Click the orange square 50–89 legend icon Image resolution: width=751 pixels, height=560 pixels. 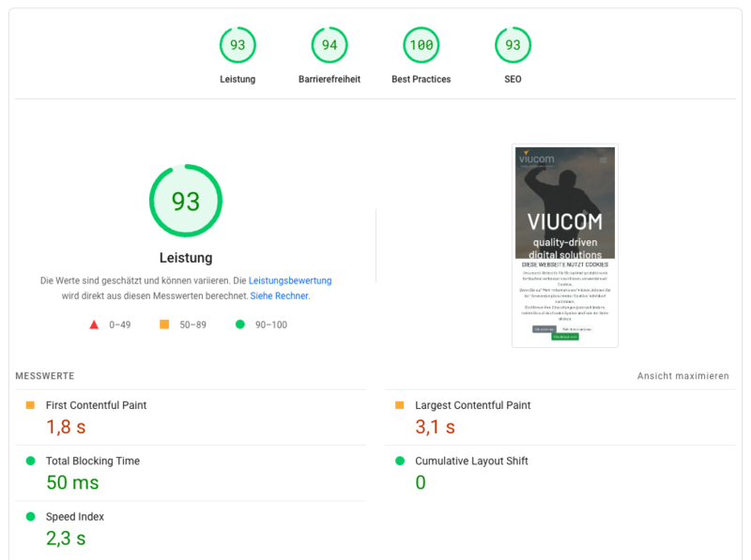[164, 325]
